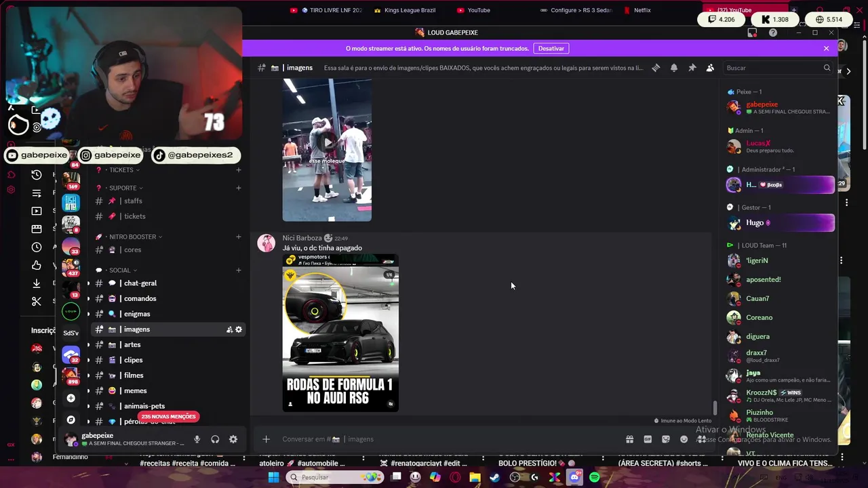Switch to TIRO LIVRE LNF browser tab
The height and width of the screenshot is (488, 868).
tap(327, 10)
